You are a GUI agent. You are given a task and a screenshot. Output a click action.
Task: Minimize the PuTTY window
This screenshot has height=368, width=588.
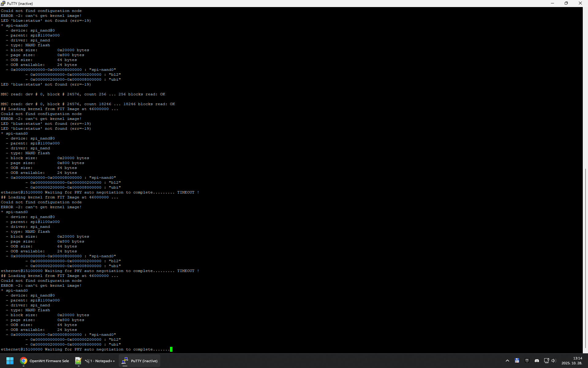(552, 3)
